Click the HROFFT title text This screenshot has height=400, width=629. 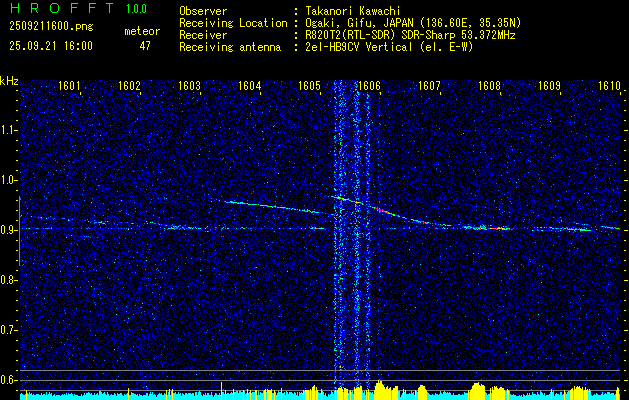pos(61,8)
